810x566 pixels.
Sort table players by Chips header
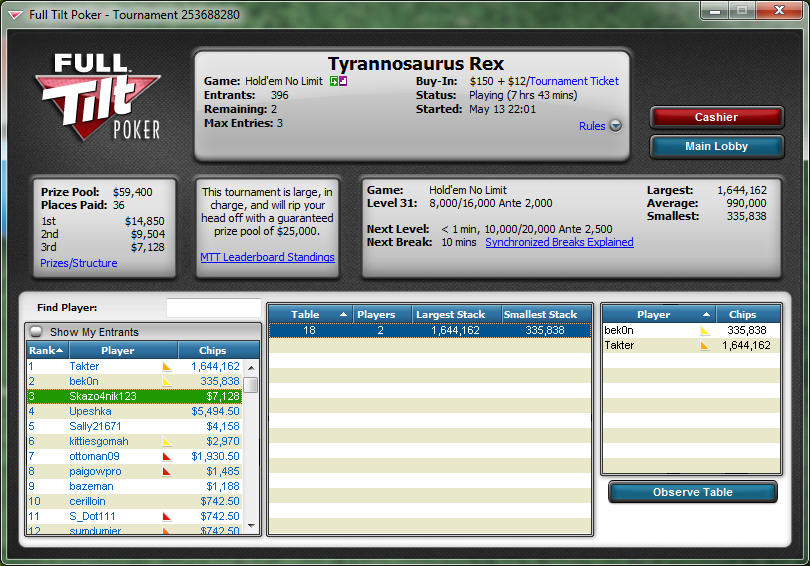[749, 315]
